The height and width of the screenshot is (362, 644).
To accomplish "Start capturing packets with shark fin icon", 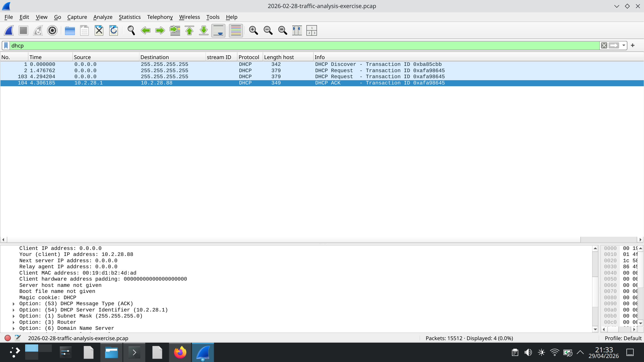I will click(9, 31).
